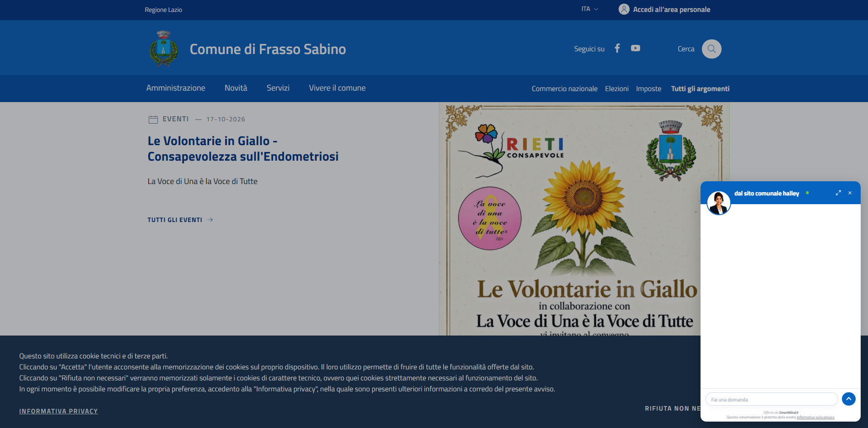Viewport: 868px width, 428px height.
Task: Expand the chat widget with arrows icon
Action: [x=838, y=193]
